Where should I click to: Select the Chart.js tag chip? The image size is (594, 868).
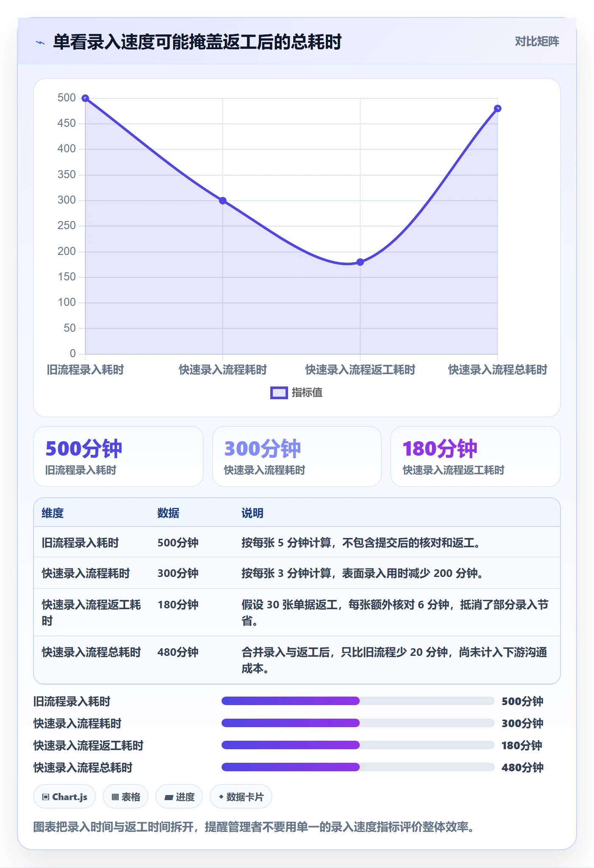pos(64,797)
